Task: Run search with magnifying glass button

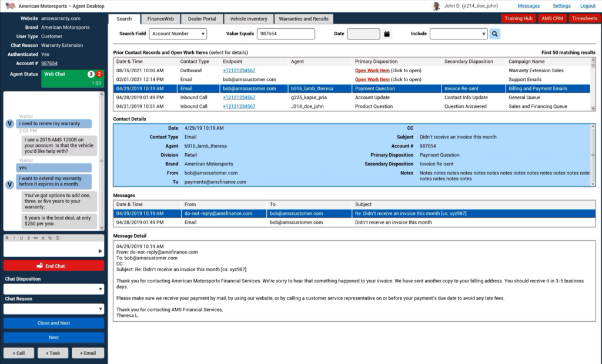Action: [x=494, y=33]
